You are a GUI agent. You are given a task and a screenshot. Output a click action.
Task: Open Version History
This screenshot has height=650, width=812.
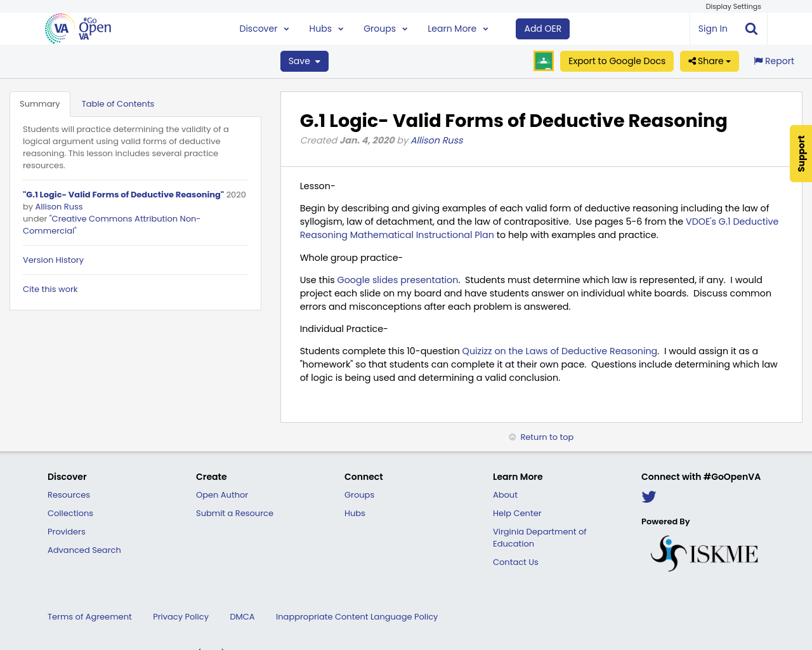(53, 260)
